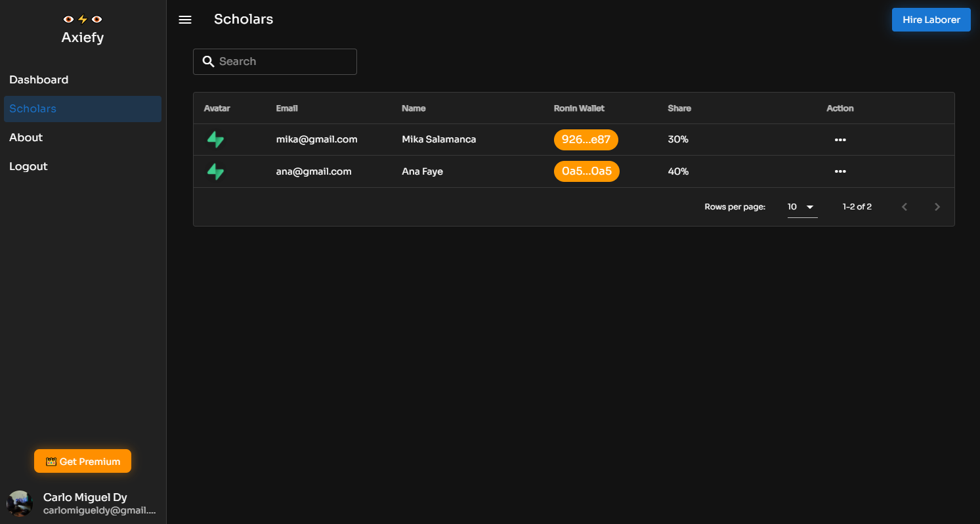Switch to the Dashboard section
The width and height of the screenshot is (980, 524).
pyautogui.click(x=39, y=79)
